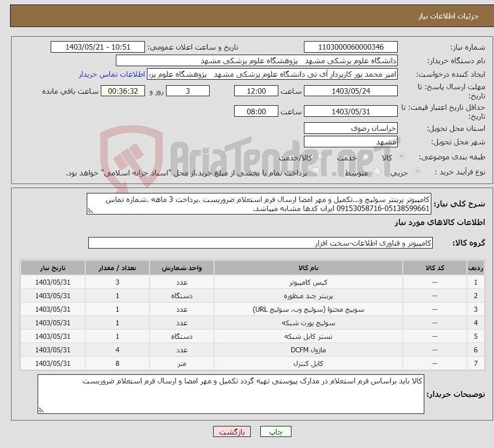The image size is (494, 448).
Task: Click the remaining time 00:36:32 field
Action: (123, 91)
